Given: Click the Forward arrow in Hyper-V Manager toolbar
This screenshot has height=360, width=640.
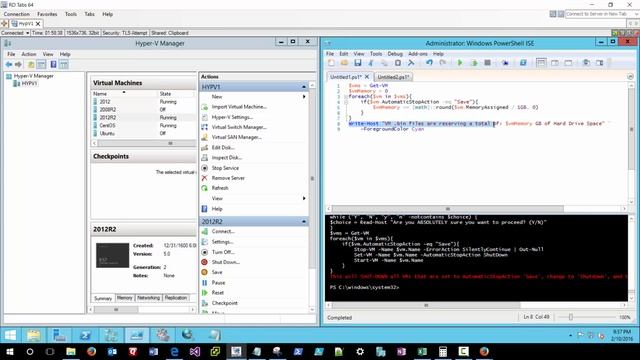Looking at the screenshot, I should point(18,64).
